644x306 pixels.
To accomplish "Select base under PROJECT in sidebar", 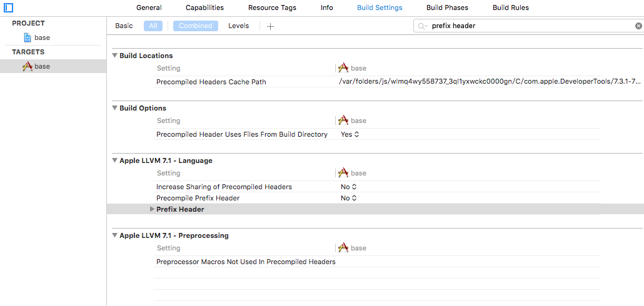I will pos(42,37).
